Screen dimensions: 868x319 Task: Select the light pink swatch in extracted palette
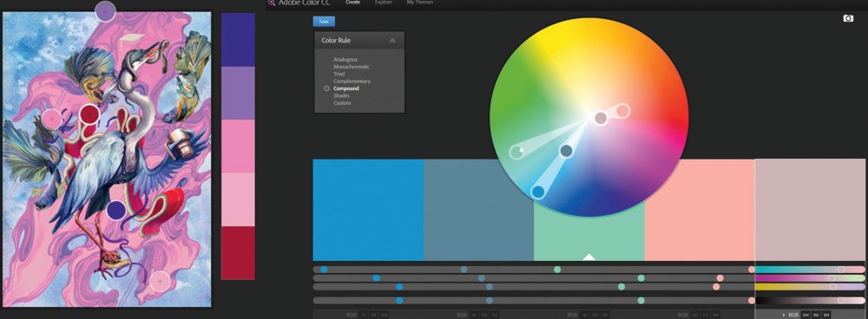[238, 199]
